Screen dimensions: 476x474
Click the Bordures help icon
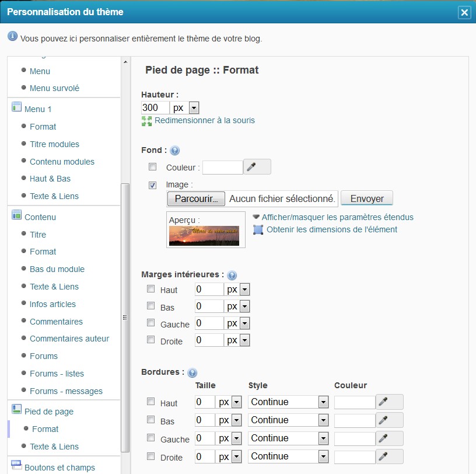point(192,373)
